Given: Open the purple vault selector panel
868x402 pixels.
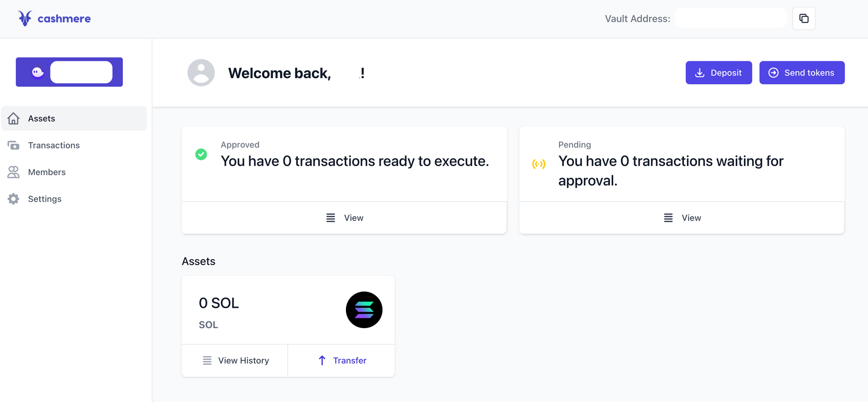Looking at the screenshot, I should pos(69,72).
